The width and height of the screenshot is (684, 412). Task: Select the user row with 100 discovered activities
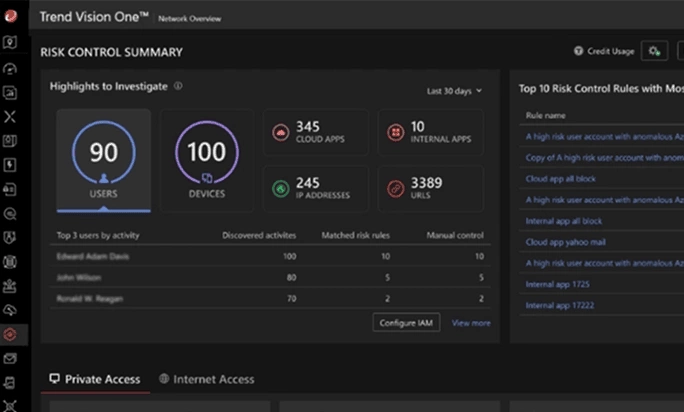pos(270,256)
